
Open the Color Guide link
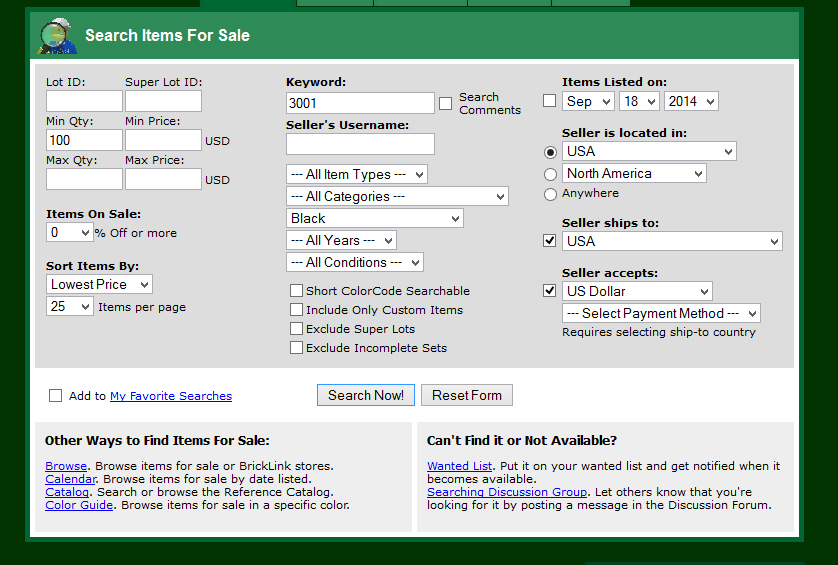(79, 505)
